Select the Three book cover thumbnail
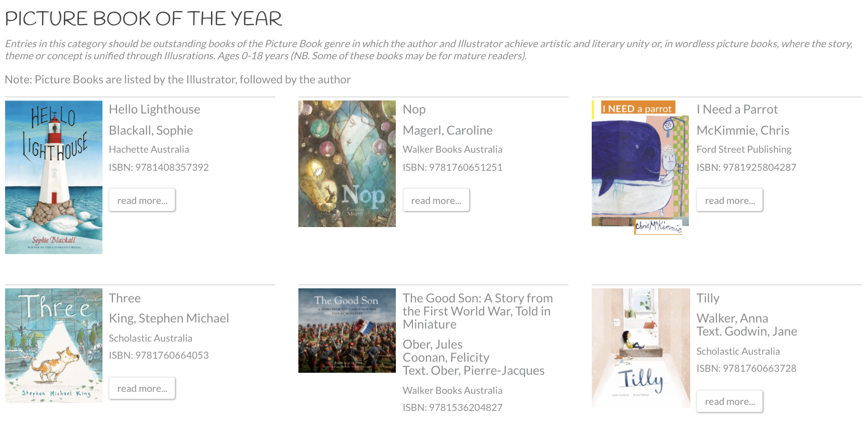The height and width of the screenshot is (426, 868). point(54,345)
